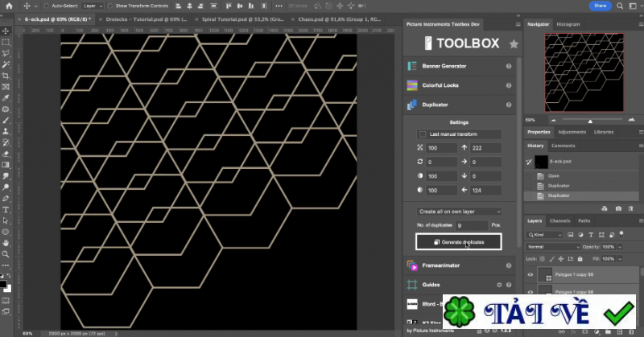Click the blue Share button
Image resolution: width=644 pixels, height=337 pixels.
point(599,6)
